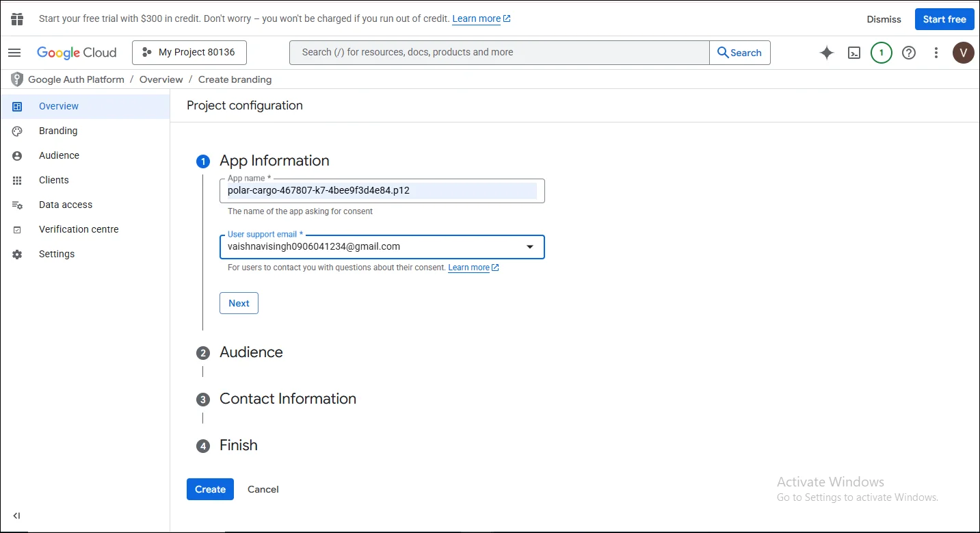Viewport: 980px width, 533px height.
Task: Open the help question mark icon
Action: click(909, 53)
